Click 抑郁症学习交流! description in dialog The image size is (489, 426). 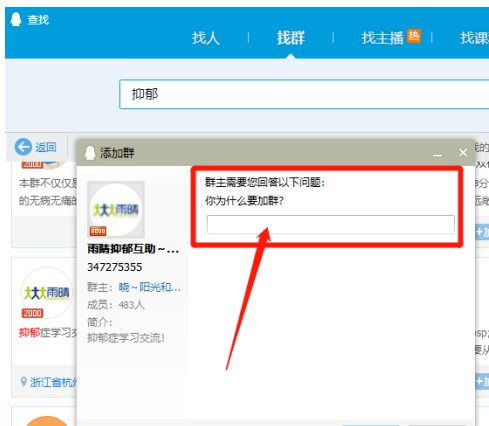pos(126,338)
